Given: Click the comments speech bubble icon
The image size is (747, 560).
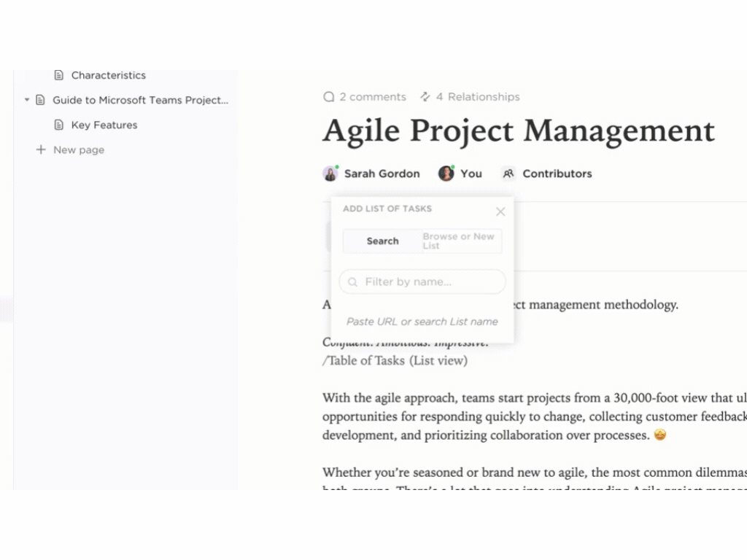Looking at the screenshot, I should [329, 97].
